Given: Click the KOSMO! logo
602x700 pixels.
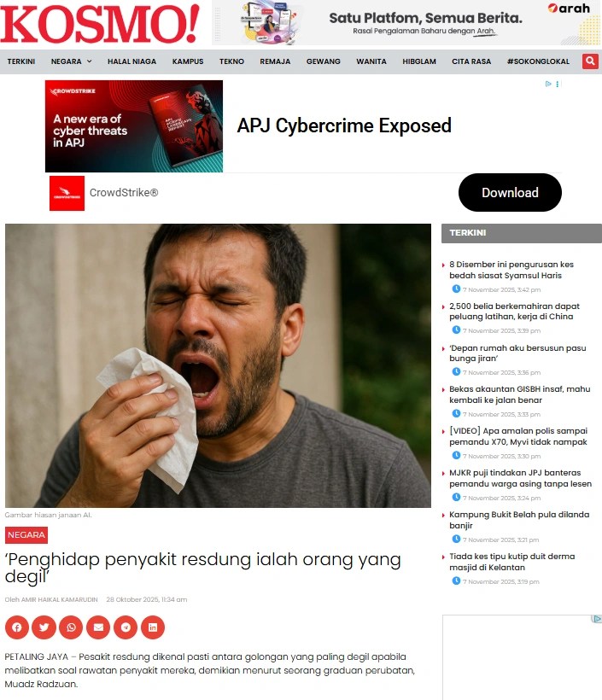Looking at the screenshot, I should (x=100, y=24).
